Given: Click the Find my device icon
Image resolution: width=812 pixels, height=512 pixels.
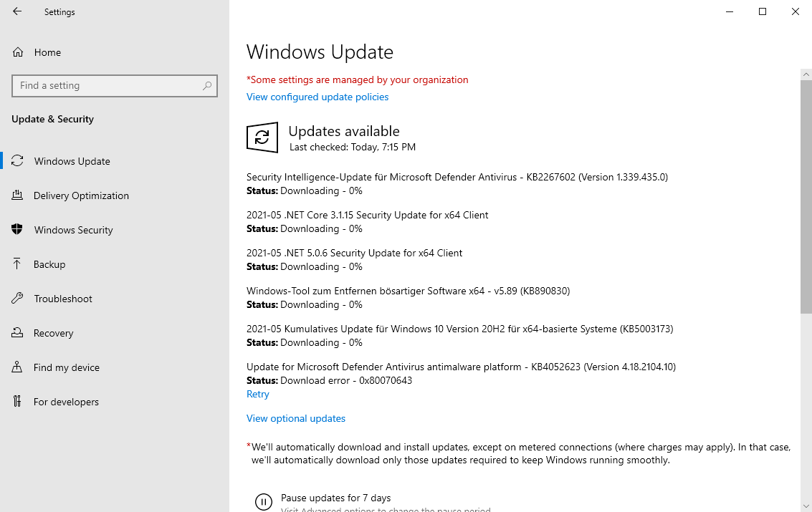Looking at the screenshot, I should (x=17, y=367).
